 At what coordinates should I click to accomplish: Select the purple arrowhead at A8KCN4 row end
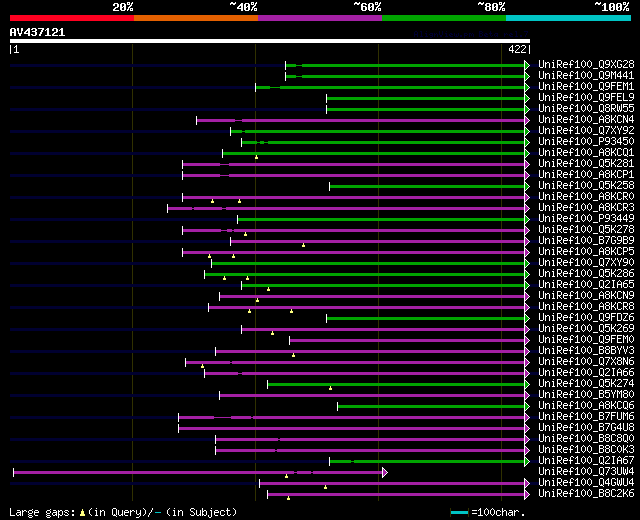coord(527,120)
